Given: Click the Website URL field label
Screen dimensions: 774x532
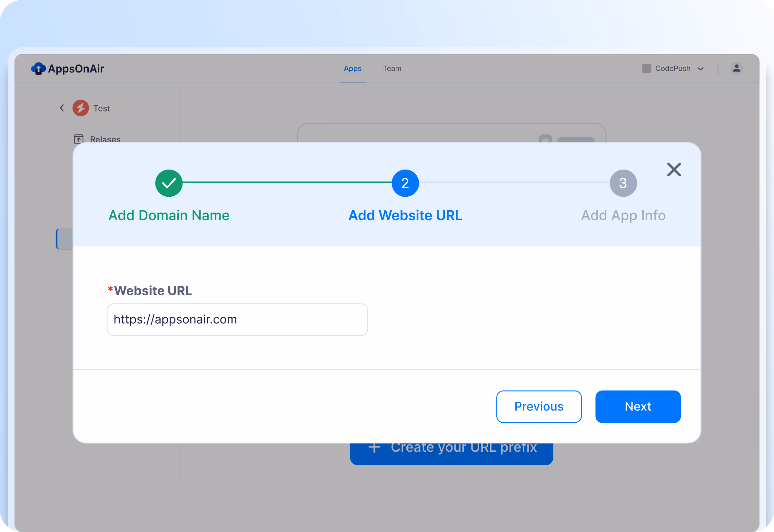Looking at the screenshot, I should pos(150,291).
